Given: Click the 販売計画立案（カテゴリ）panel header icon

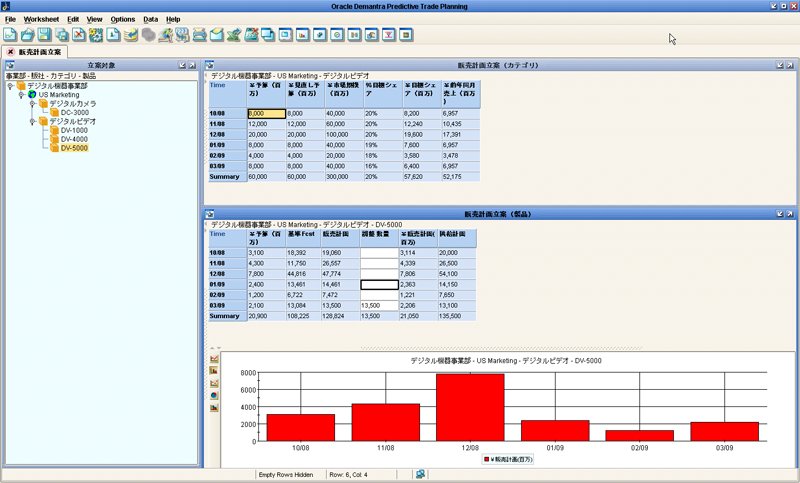Looking at the screenshot, I should click(x=209, y=65).
